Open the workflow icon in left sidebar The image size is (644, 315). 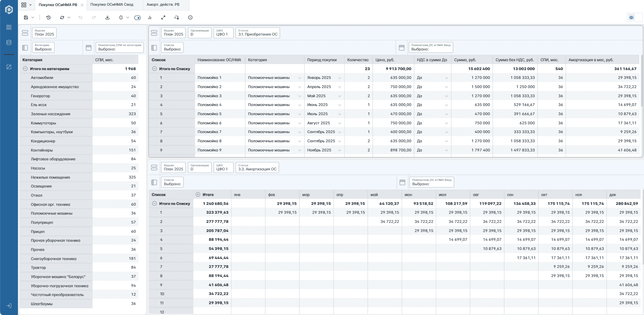(9, 67)
